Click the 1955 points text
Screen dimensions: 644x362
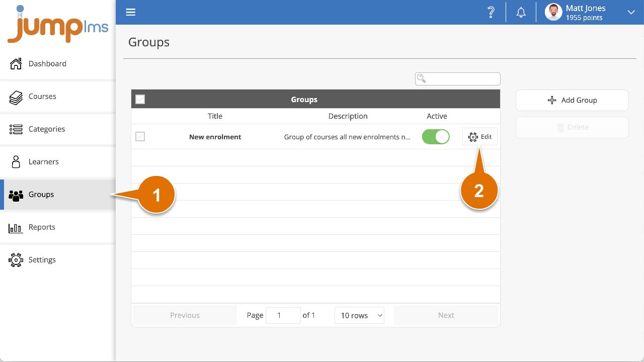coord(584,18)
